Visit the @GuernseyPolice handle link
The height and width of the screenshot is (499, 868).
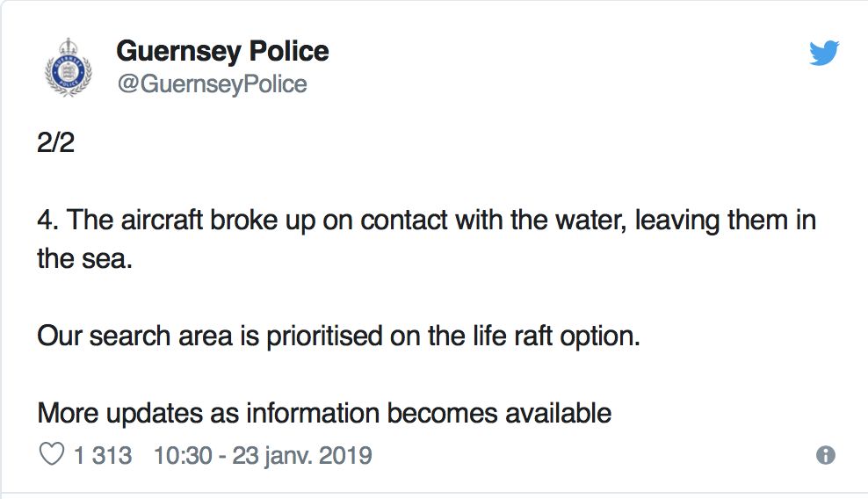tap(212, 84)
